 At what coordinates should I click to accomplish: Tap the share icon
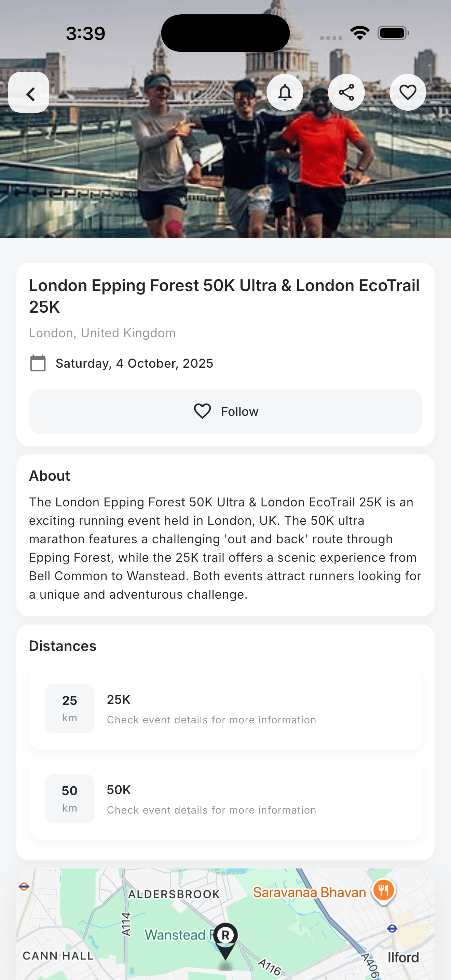coord(346,93)
